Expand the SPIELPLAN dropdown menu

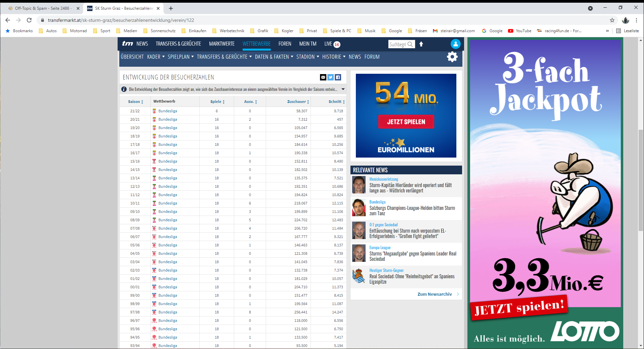tap(181, 57)
